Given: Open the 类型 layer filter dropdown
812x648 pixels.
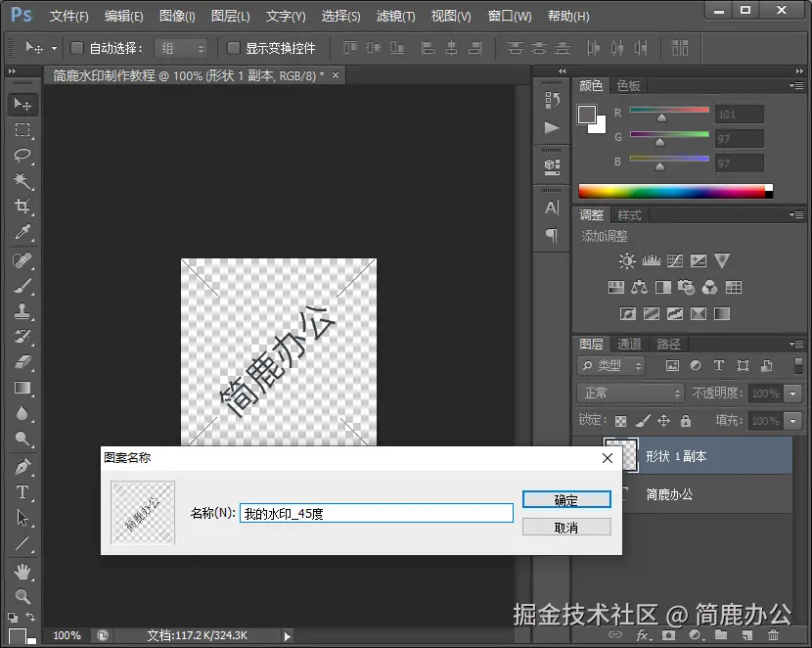Looking at the screenshot, I should click(611, 365).
